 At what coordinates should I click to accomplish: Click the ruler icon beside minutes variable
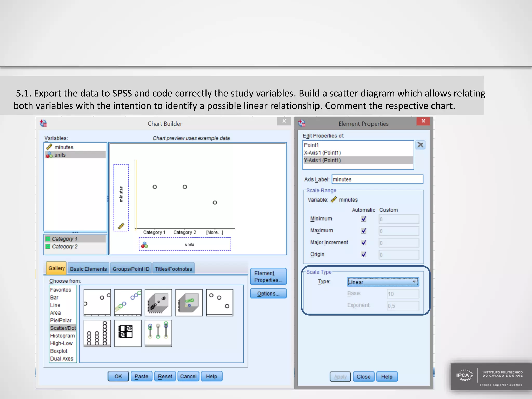click(x=49, y=147)
